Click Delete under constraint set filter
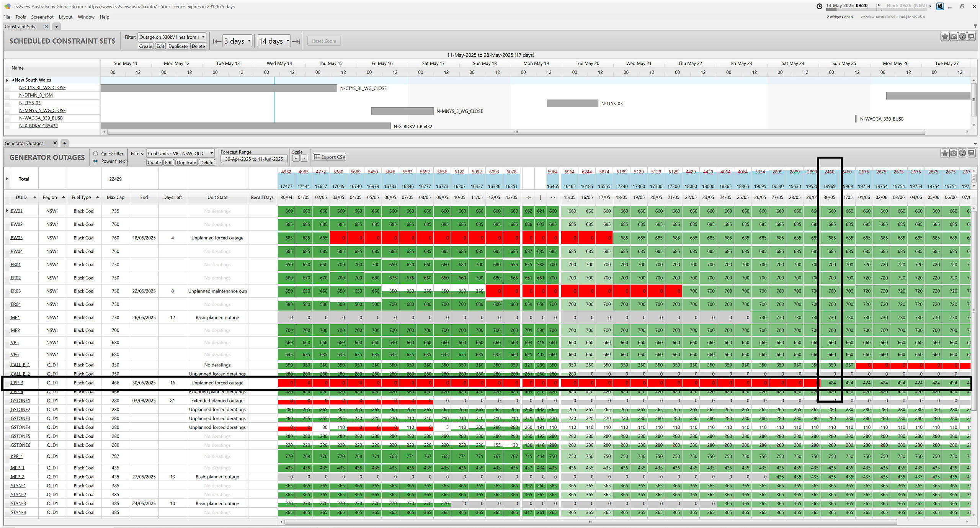 [x=198, y=46]
